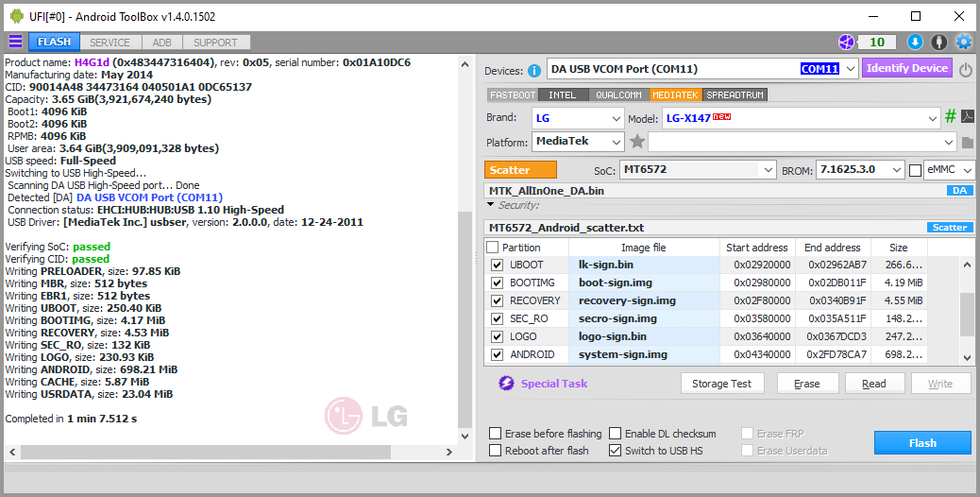980x497 pixels.
Task: Click the green hash icon beside Model
Action: click(x=951, y=116)
